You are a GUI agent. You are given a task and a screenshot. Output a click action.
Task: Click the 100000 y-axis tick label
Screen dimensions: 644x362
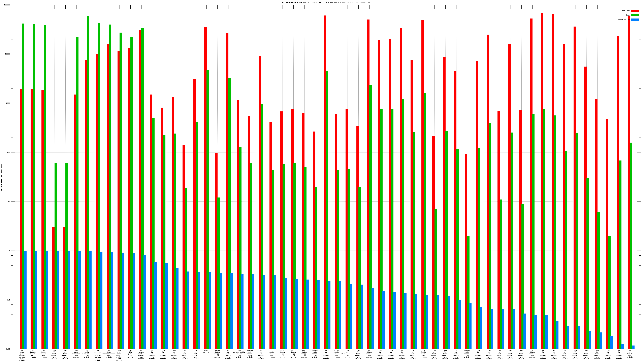point(7,5)
